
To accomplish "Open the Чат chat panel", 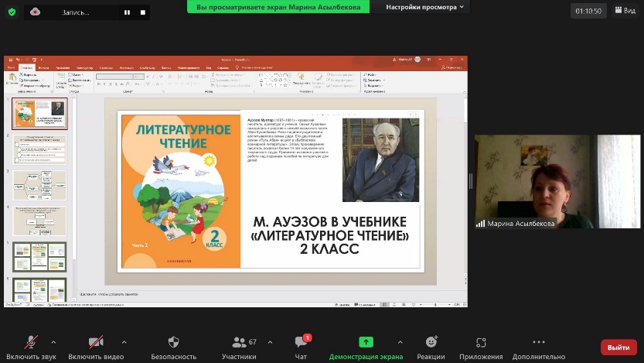I will pyautogui.click(x=302, y=343).
